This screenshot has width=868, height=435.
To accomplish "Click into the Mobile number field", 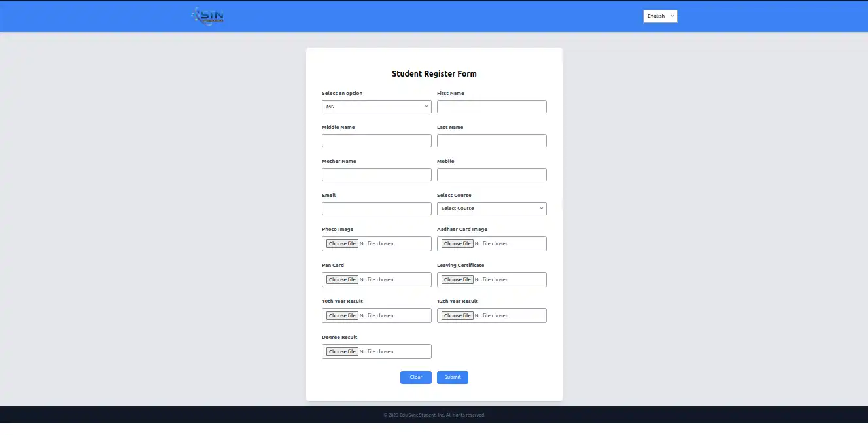I will click(x=491, y=175).
